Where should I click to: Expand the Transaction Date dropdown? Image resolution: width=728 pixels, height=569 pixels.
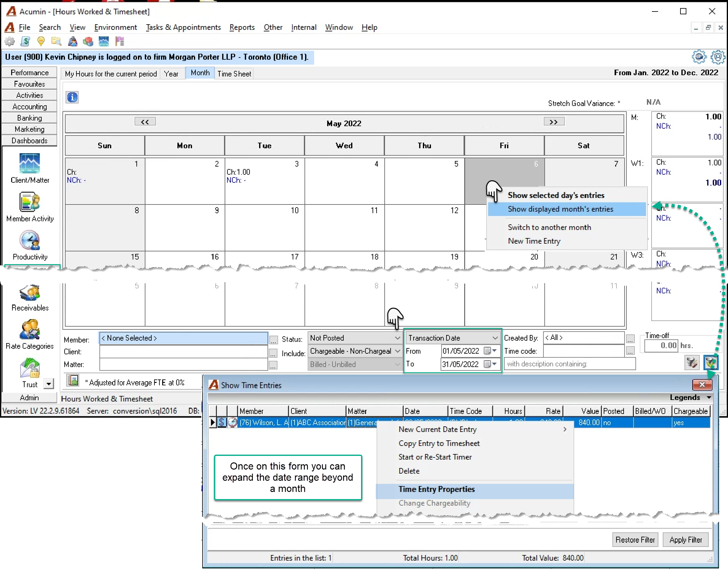(x=453, y=338)
